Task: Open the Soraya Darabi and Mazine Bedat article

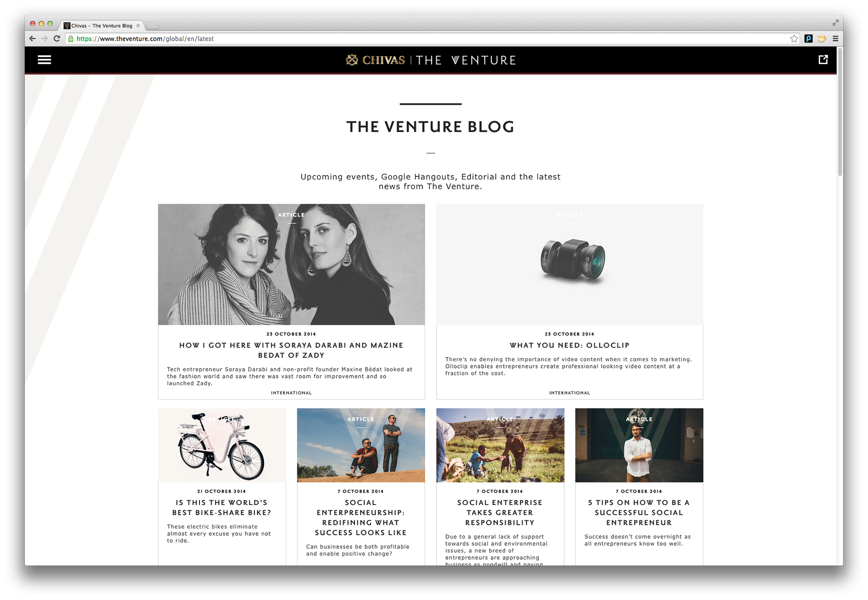Action: pyautogui.click(x=291, y=350)
